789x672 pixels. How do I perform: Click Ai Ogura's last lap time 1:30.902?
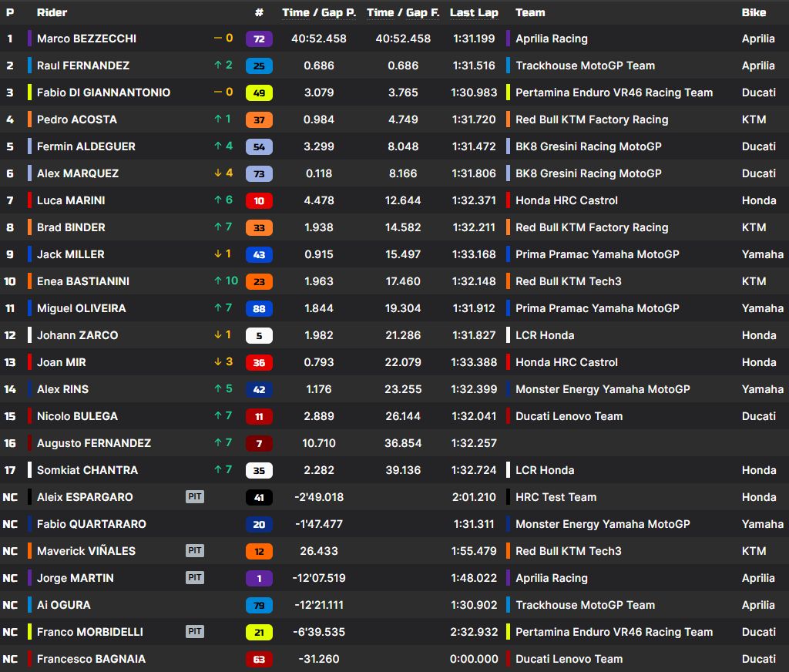[x=474, y=605]
